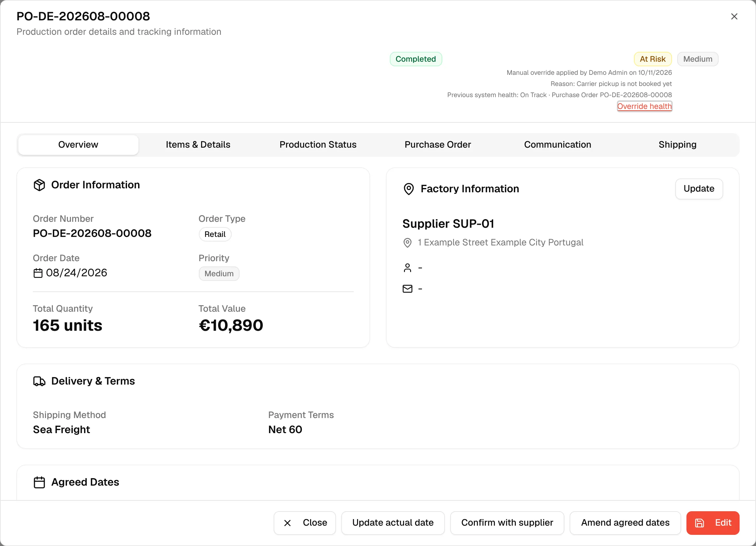The height and width of the screenshot is (546, 756).
Task: Click the location pin next to supplier address
Action: tap(407, 243)
